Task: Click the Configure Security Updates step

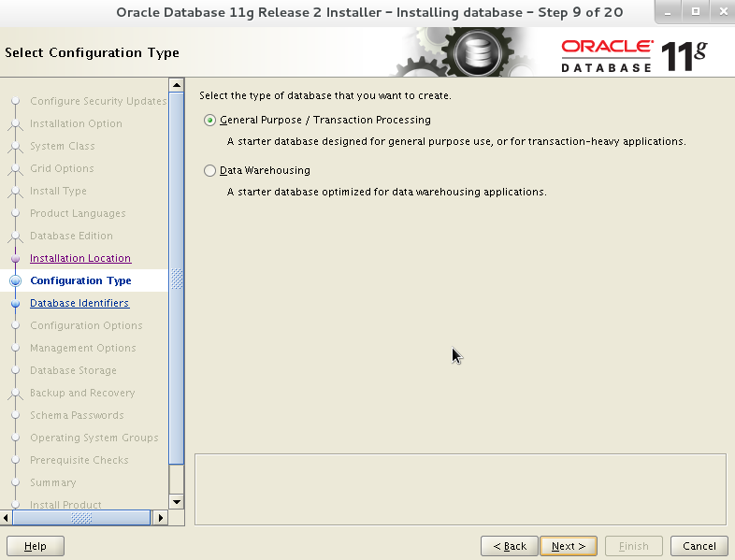Action: pos(98,101)
